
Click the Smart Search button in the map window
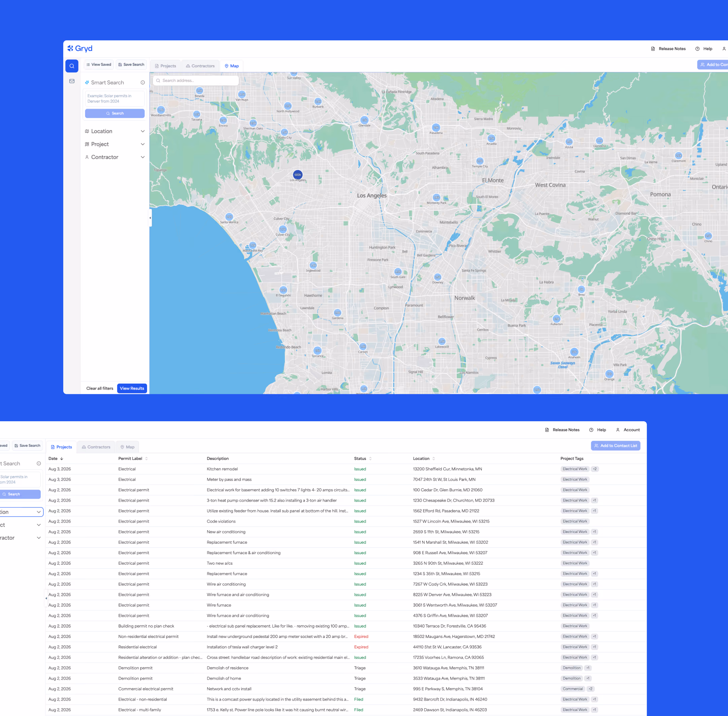tap(115, 113)
